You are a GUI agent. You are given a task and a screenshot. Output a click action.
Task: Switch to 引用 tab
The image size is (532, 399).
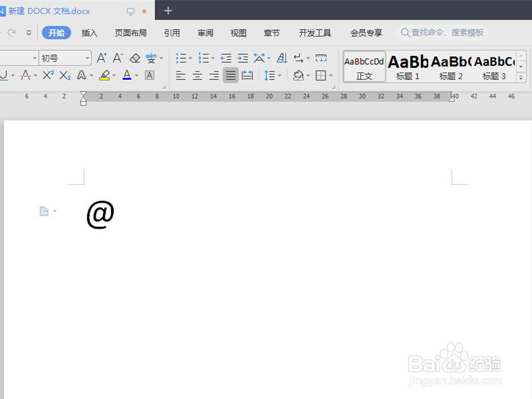172,33
